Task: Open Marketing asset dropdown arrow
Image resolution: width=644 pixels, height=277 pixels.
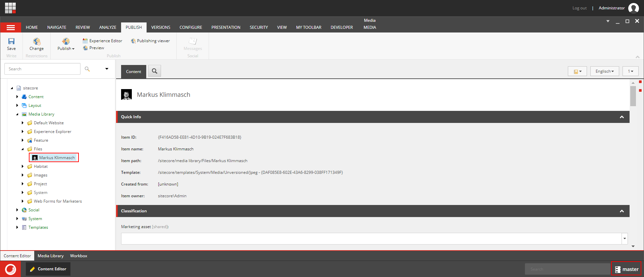Action: tap(625, 239)
